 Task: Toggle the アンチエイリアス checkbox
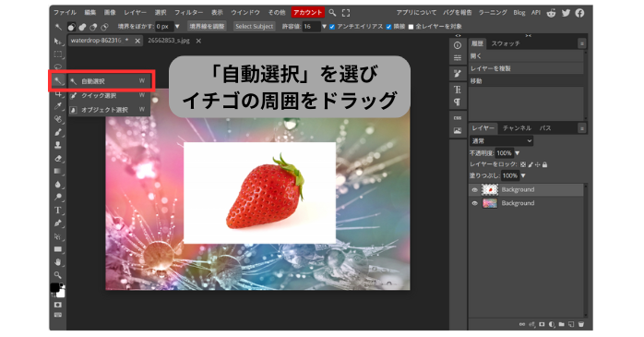tap(332, 27)
